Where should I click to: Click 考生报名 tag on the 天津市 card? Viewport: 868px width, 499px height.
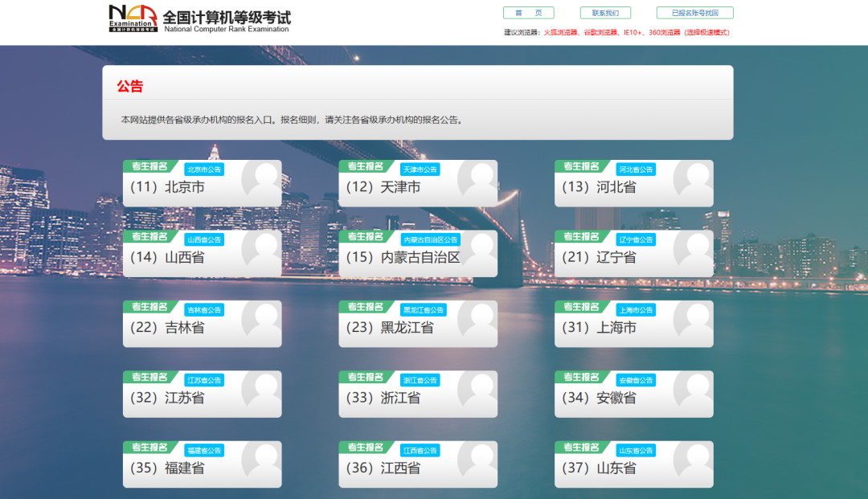(x=366, y=166)
